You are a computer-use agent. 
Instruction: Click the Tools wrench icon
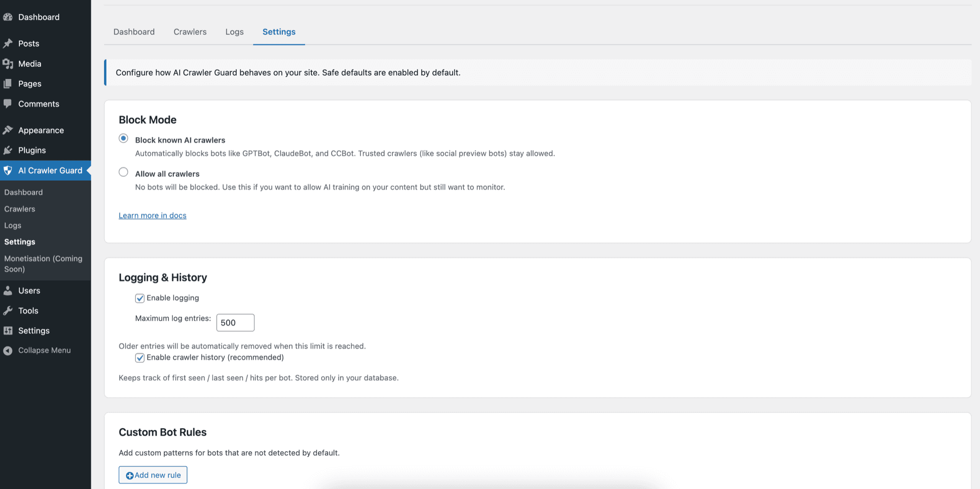coord(8,311)
